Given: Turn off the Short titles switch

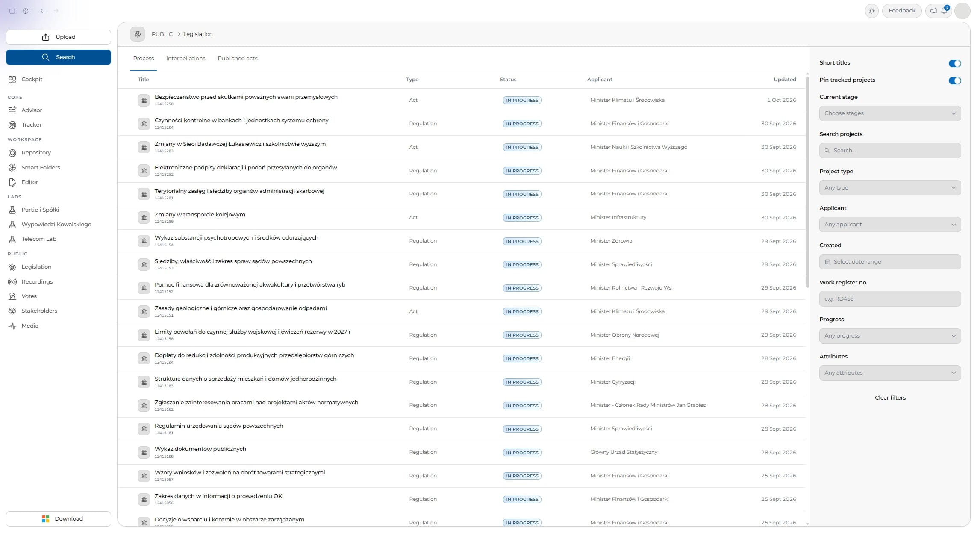Looking at the screenshot, I should tap(954, 64).
